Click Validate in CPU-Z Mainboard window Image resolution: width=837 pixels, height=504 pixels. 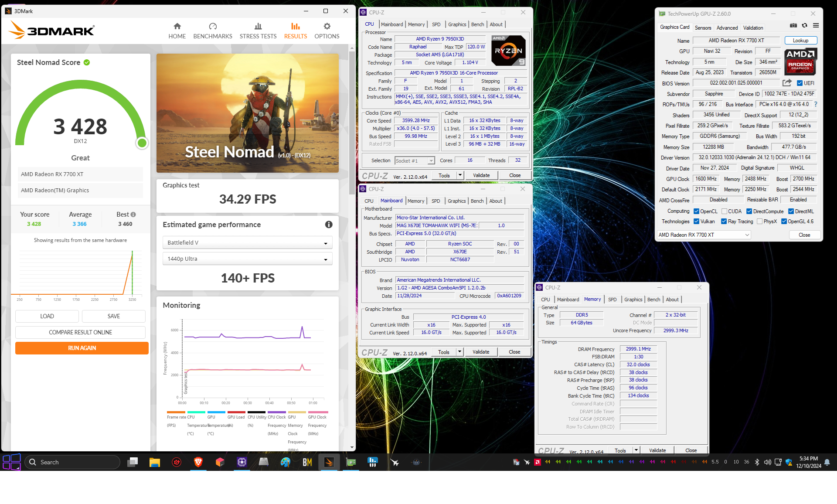pyautogui.click(x=481, y=352)
